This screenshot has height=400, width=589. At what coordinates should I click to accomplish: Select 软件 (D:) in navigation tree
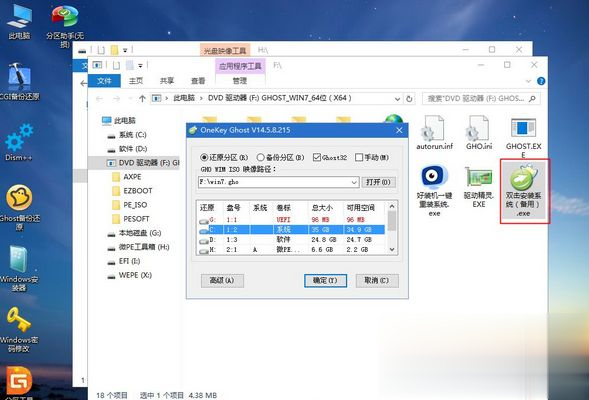127,149
